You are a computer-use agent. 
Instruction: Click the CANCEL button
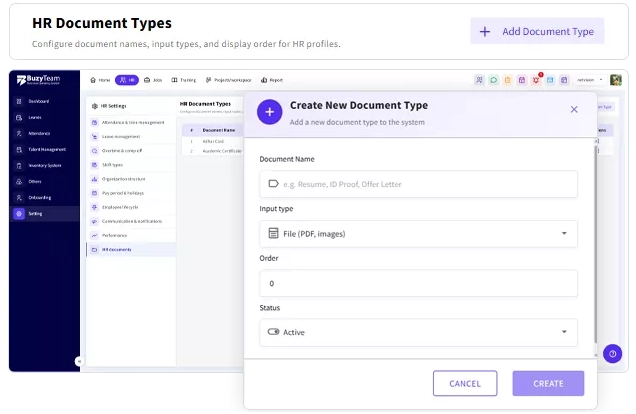click(465, 384)
